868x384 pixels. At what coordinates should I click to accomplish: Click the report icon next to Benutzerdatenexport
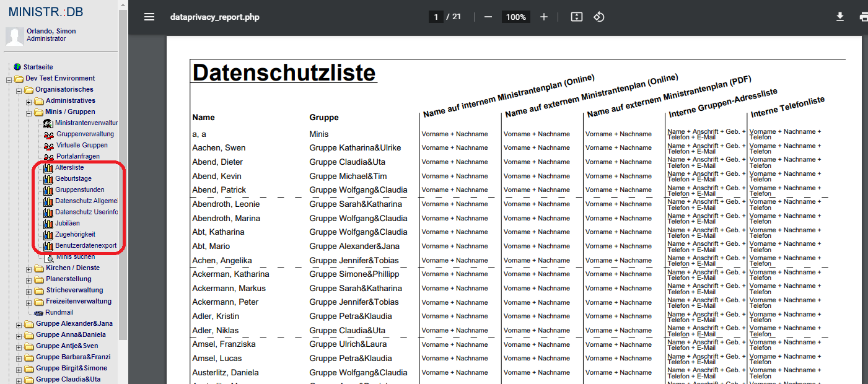click(48, 246)
